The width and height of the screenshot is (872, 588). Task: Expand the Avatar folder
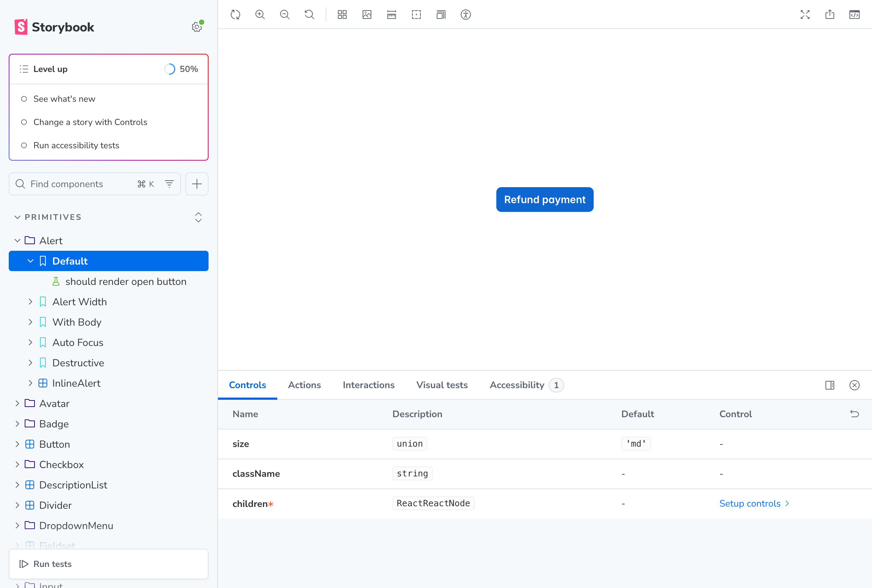click(17, 403)
